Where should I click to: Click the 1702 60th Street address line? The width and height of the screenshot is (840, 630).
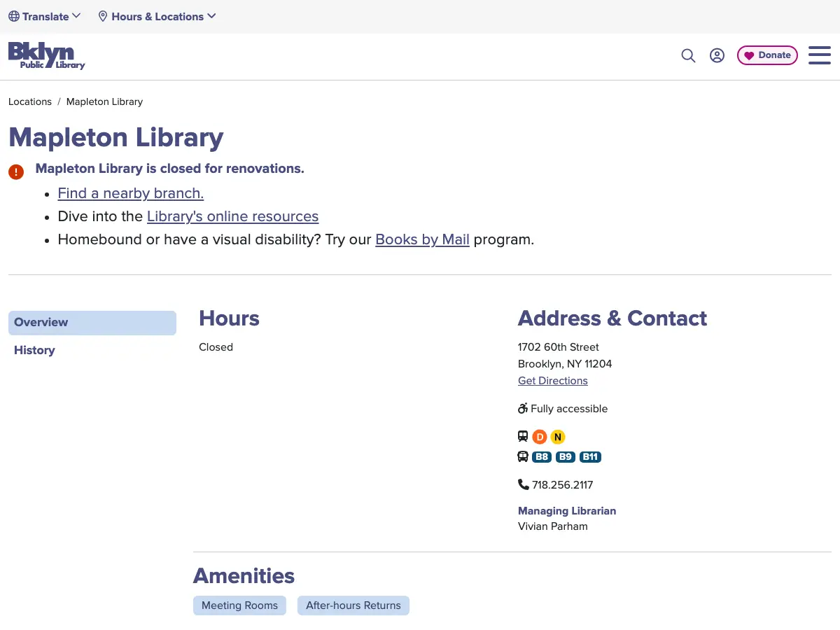(x=559, y=347)
